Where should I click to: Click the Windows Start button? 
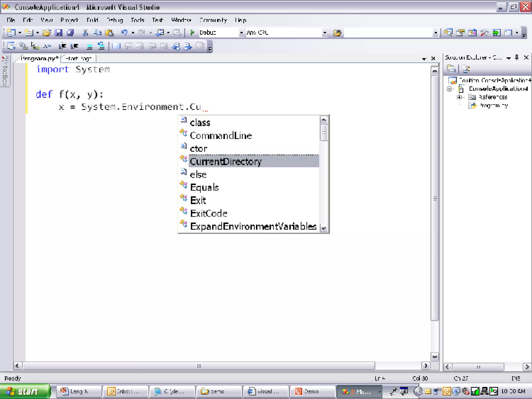(25, 391)
